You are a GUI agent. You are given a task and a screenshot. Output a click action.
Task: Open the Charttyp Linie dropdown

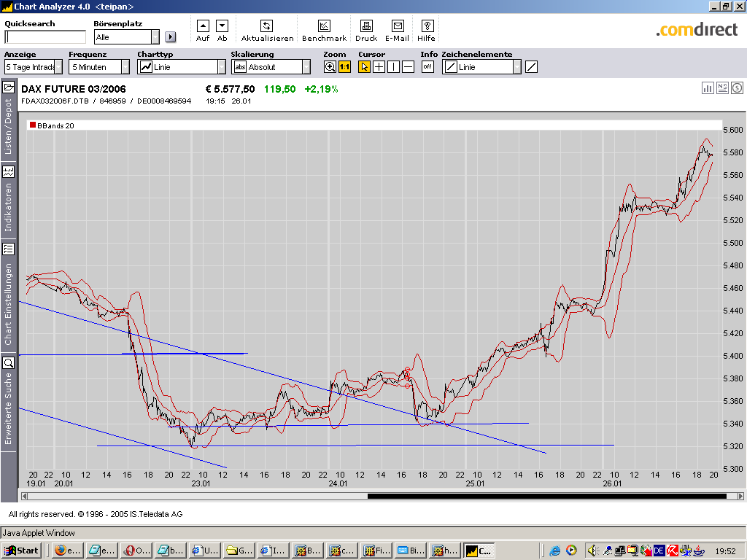pyautogui.click(x=222, y=67)
